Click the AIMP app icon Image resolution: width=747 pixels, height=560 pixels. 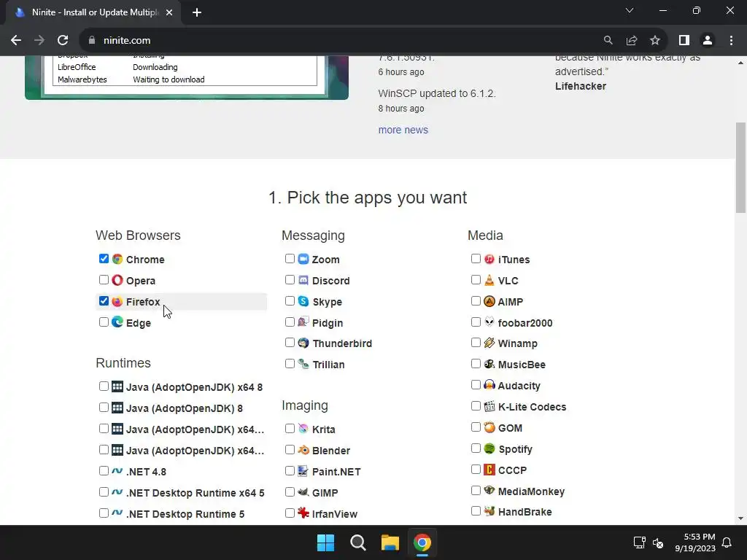tap(489, 301)
